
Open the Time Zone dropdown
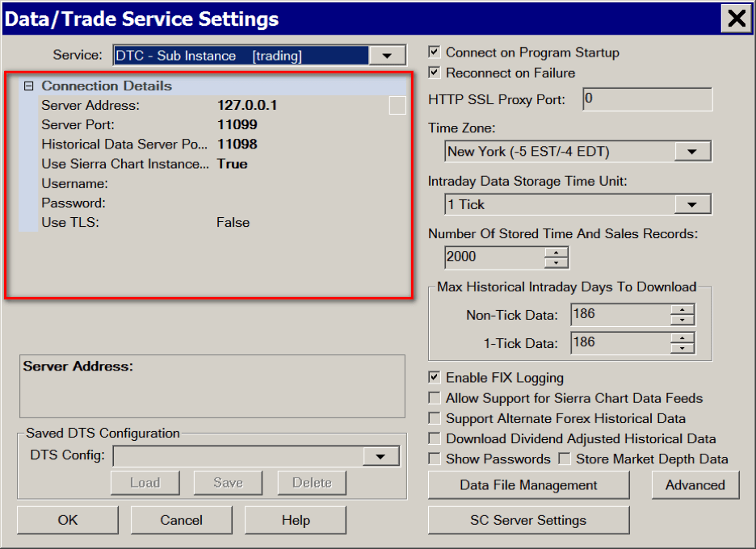692,152
